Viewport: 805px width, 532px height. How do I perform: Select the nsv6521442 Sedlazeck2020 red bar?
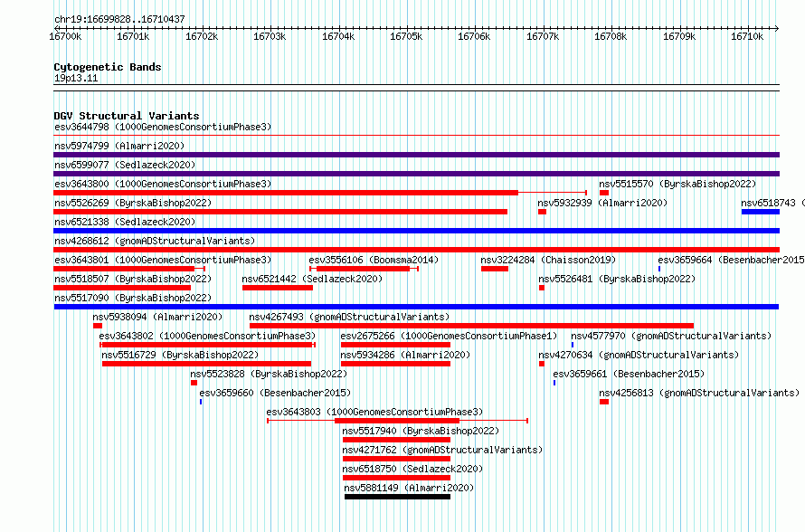(278, 288)
